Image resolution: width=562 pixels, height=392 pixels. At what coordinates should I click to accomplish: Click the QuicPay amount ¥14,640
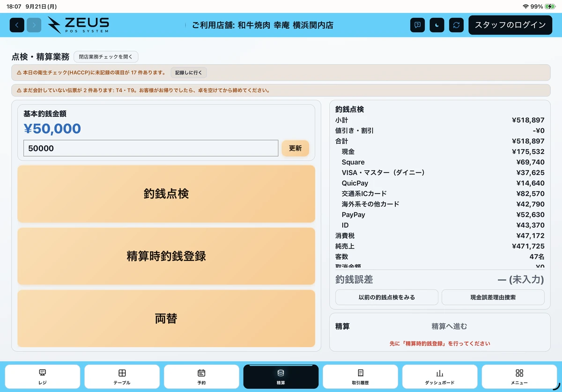[530, 183]
